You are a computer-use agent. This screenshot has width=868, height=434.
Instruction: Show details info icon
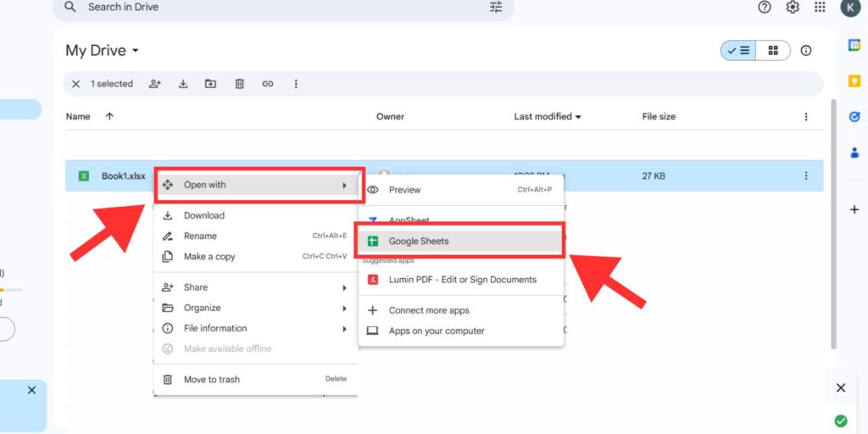coord(806,50)
